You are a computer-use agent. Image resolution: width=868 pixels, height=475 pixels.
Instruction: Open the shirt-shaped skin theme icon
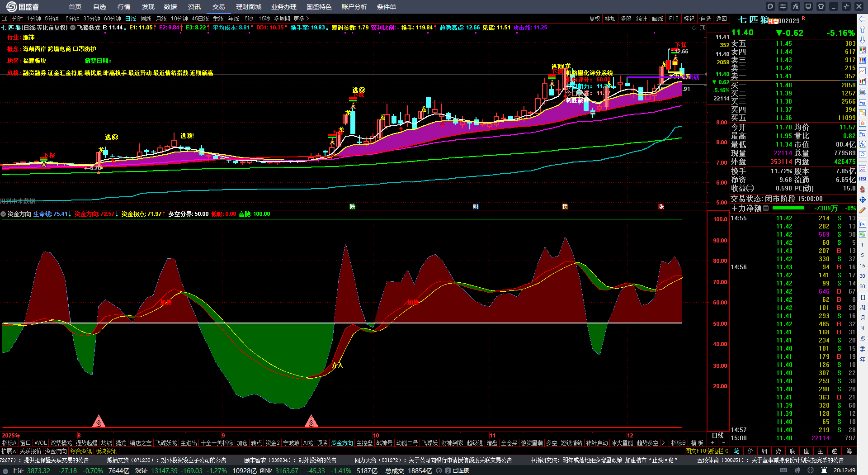click(821, 6)
